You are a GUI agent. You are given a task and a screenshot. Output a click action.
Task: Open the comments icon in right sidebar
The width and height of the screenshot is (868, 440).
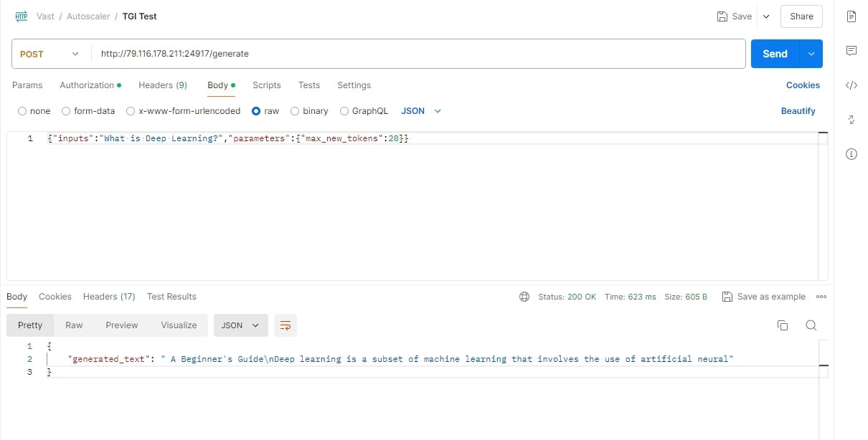click(x=852, y=51)
